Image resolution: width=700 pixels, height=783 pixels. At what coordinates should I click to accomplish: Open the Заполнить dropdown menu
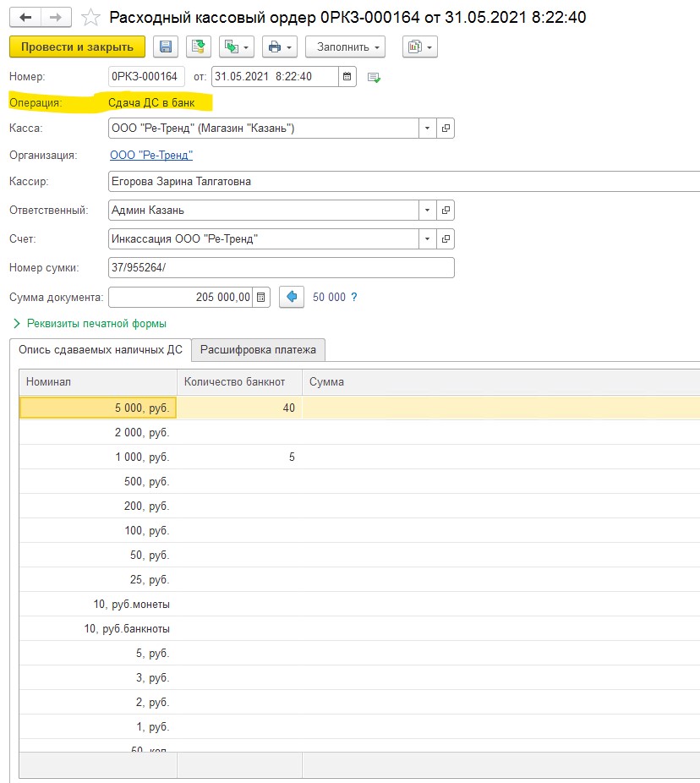(344, 47)
